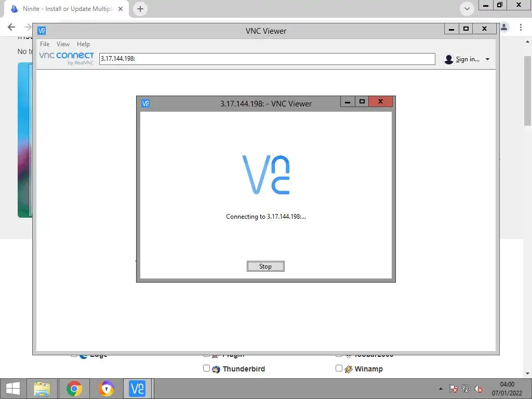Check the Winamp checkbox on Ninite page

click(339, 368)
